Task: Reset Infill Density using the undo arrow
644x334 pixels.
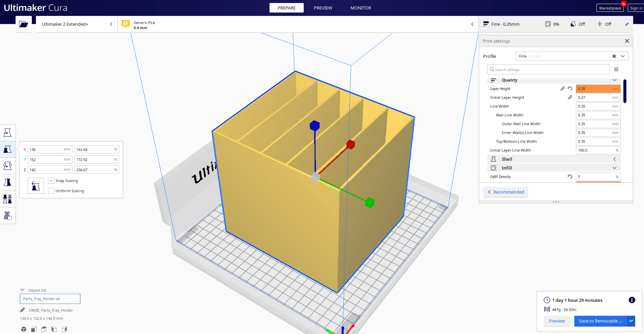Action: [x=570, y=176]
